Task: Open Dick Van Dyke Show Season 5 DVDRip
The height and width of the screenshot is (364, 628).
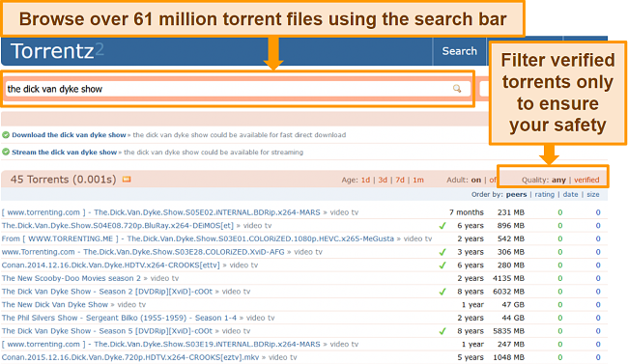Action: pyautogui.click(x=107, y=331)
